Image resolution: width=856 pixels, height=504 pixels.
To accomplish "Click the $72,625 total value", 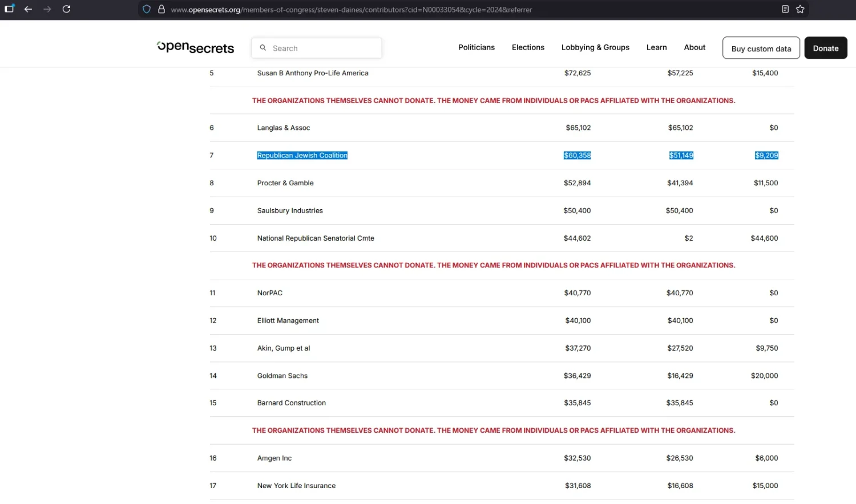I will 578,73.
